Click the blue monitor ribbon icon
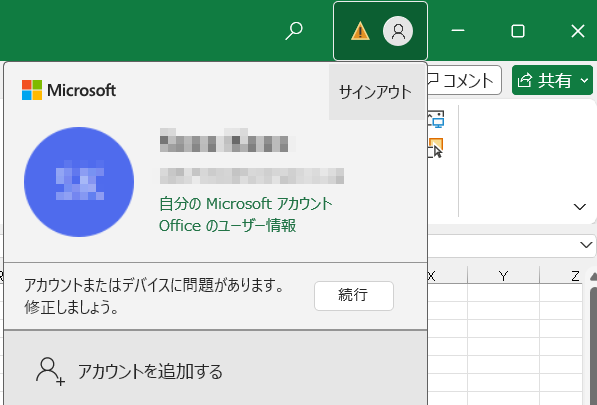Image resolution: width=597 pixels, height=405 pixels. pyautogui.click(x=436, y=119)
